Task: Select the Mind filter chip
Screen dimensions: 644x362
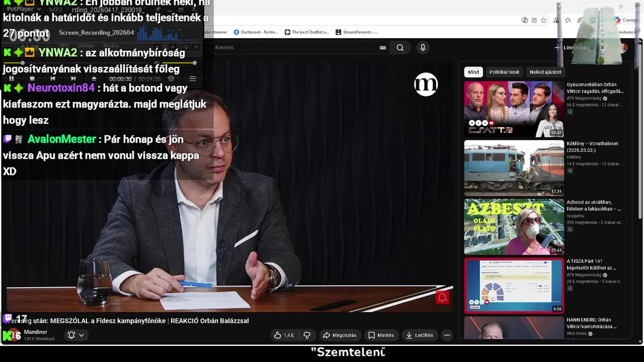Action: click(x=473, y=72)
